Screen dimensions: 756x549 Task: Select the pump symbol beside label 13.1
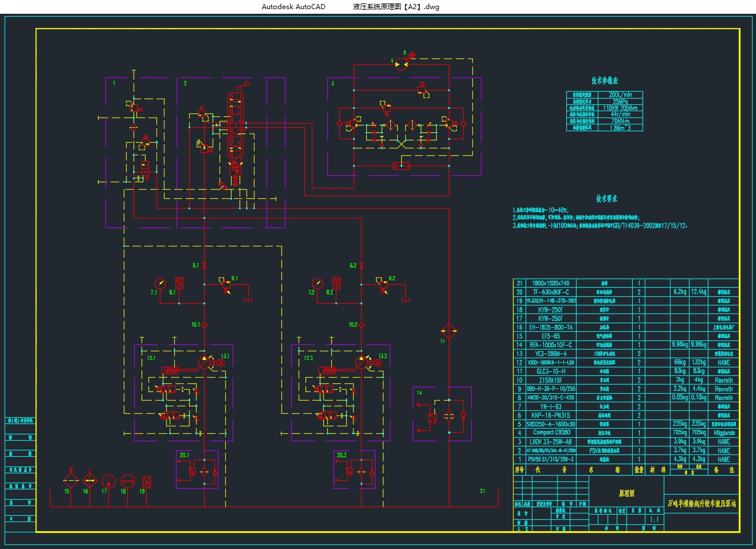[x=204, y=362]
